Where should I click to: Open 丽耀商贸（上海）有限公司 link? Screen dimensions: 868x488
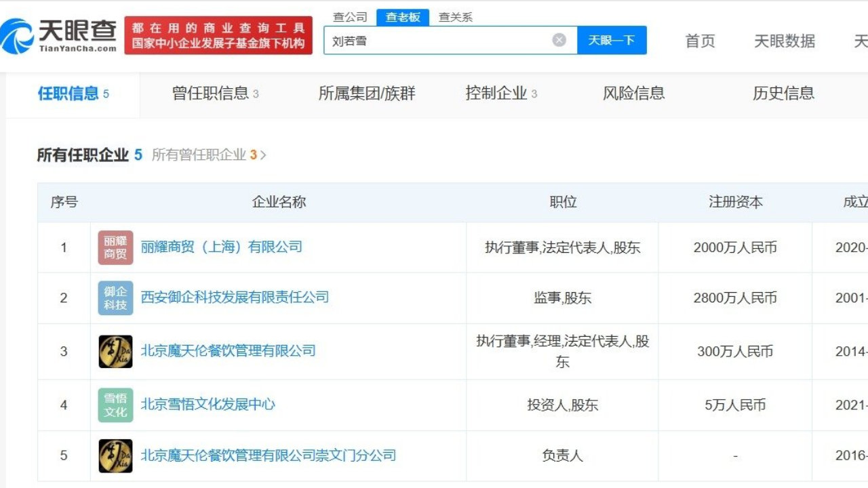point(222,247)
